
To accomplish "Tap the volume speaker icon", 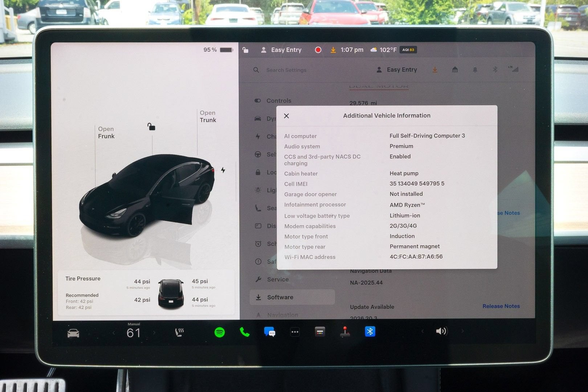I will [x=441, y=331].
